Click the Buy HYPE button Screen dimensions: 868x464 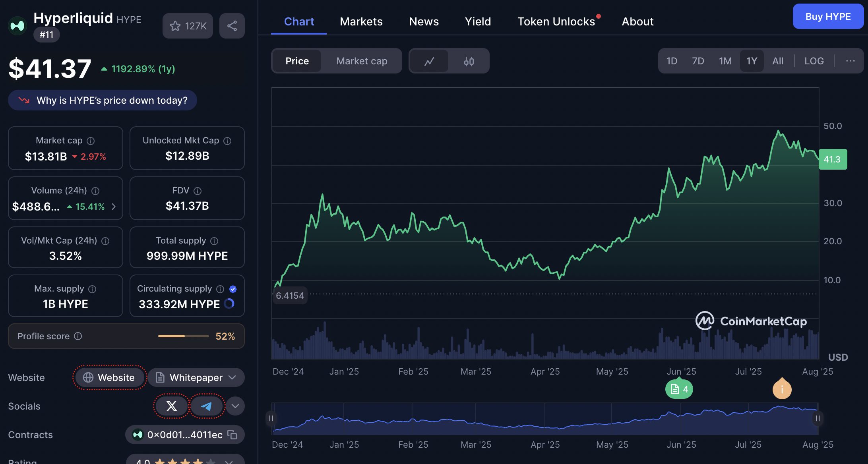[x=828, y=17]
